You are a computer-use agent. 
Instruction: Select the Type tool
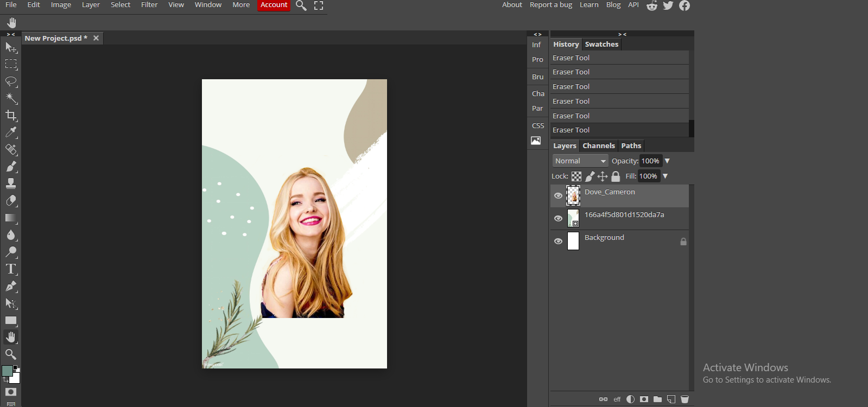(x=11, y=269)
